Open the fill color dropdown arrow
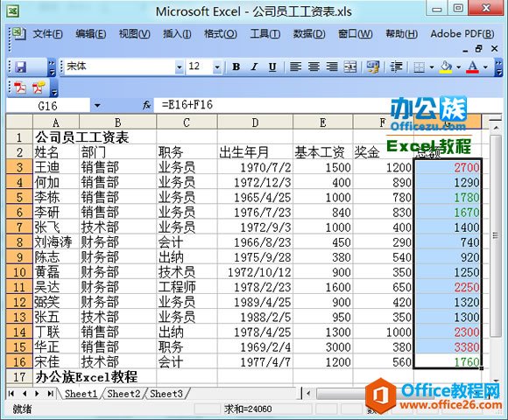Image resolution: width=508 pixels, height=420 pixels. coord(458,67)
